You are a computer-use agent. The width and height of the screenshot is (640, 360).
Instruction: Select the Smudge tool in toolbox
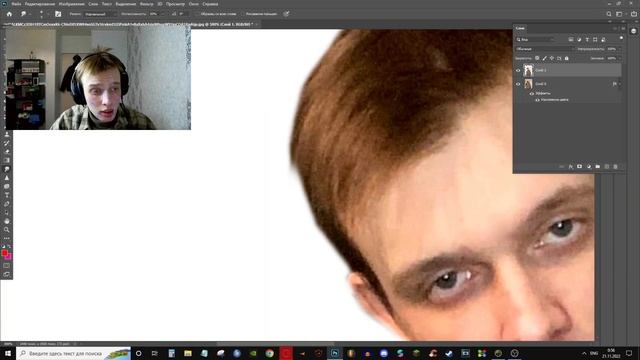[7, 169]
